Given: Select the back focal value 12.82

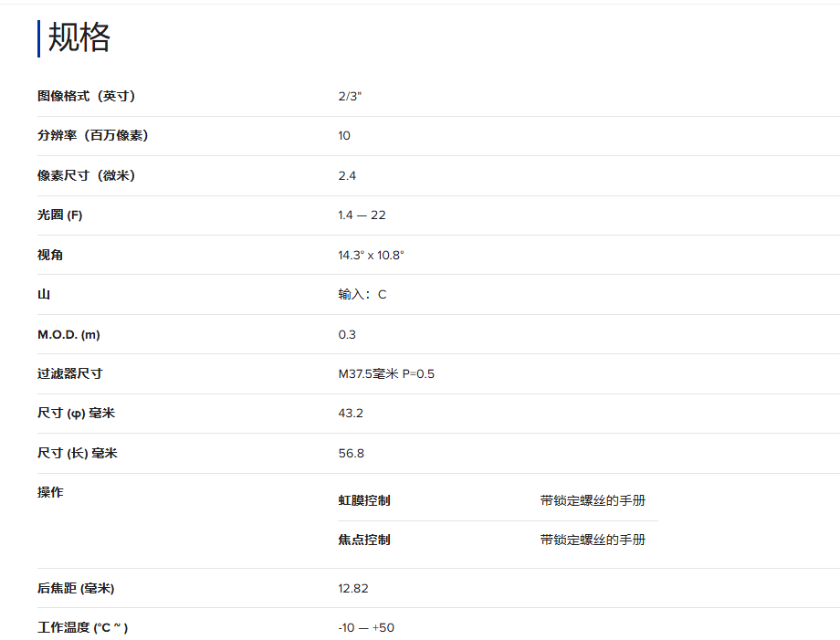Looking at the screenshot, I should (x=352, y=588).
